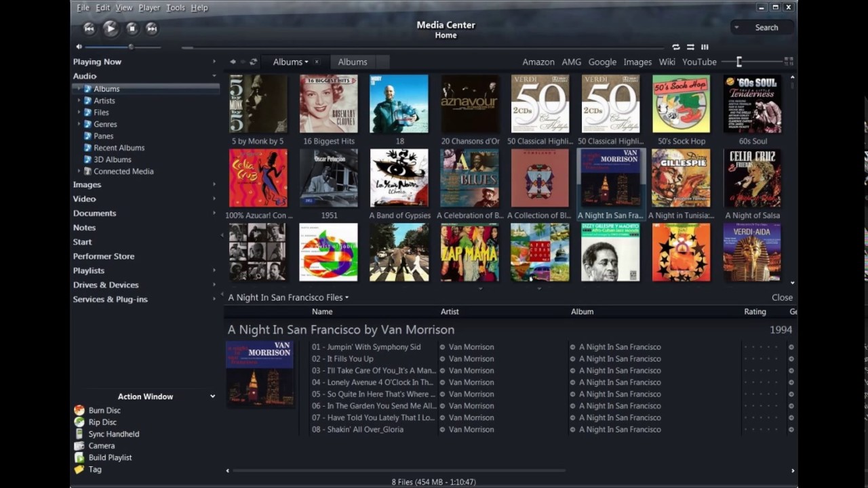Expand the Drives & Devices section arrow
The height and width of the screenshot is (488, 868).
214,285
